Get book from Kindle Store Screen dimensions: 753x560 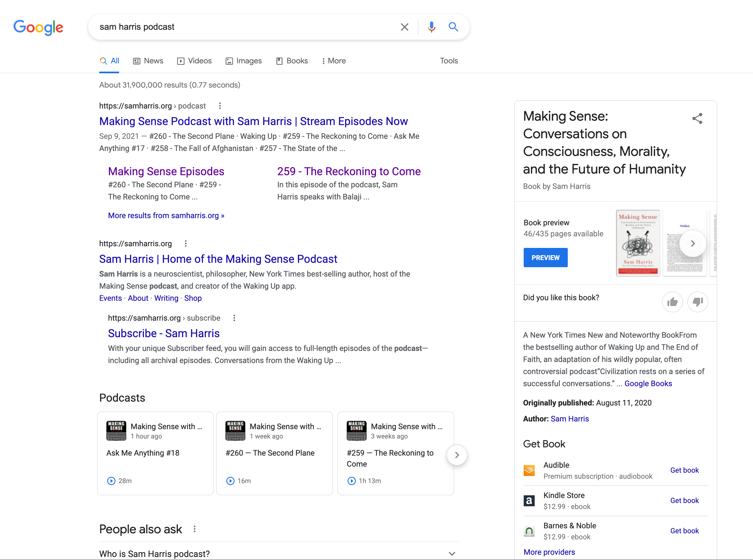tap(684, 501)
